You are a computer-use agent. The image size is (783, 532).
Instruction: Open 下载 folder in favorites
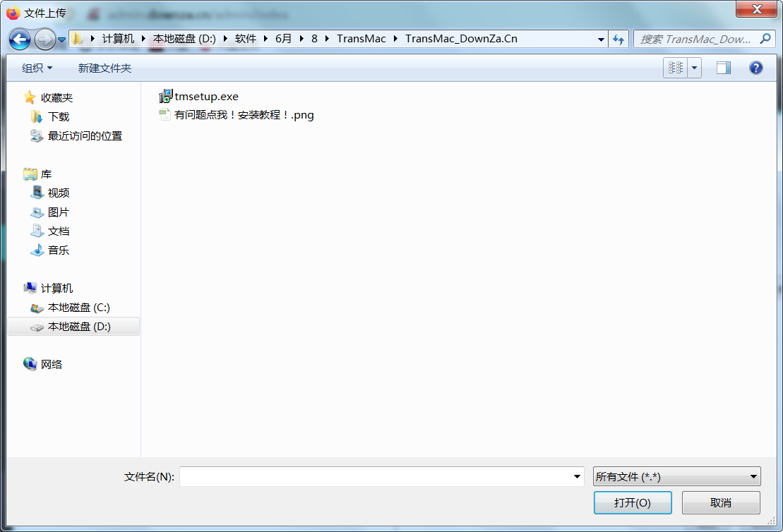pos(59,117)
